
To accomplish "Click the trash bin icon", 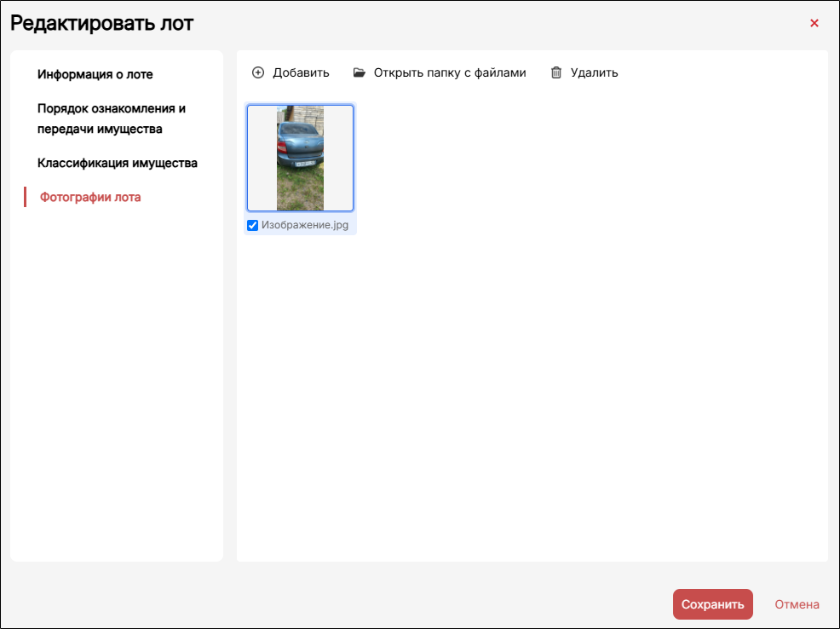I will 556,72.
